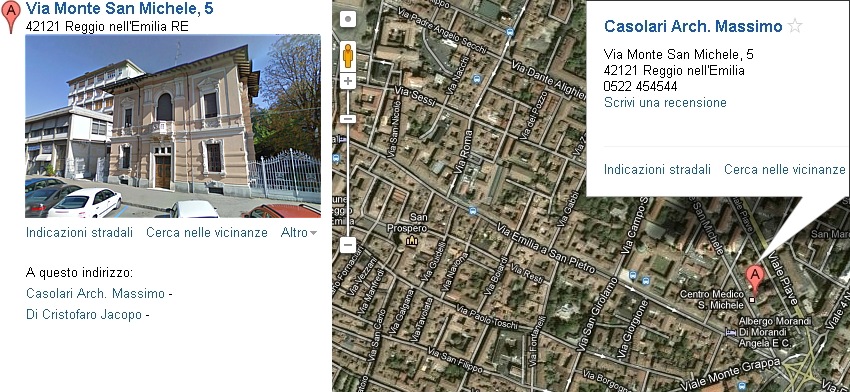
Task: Open the Street View photo thumbnail
Action: click(x=173, y=126)
